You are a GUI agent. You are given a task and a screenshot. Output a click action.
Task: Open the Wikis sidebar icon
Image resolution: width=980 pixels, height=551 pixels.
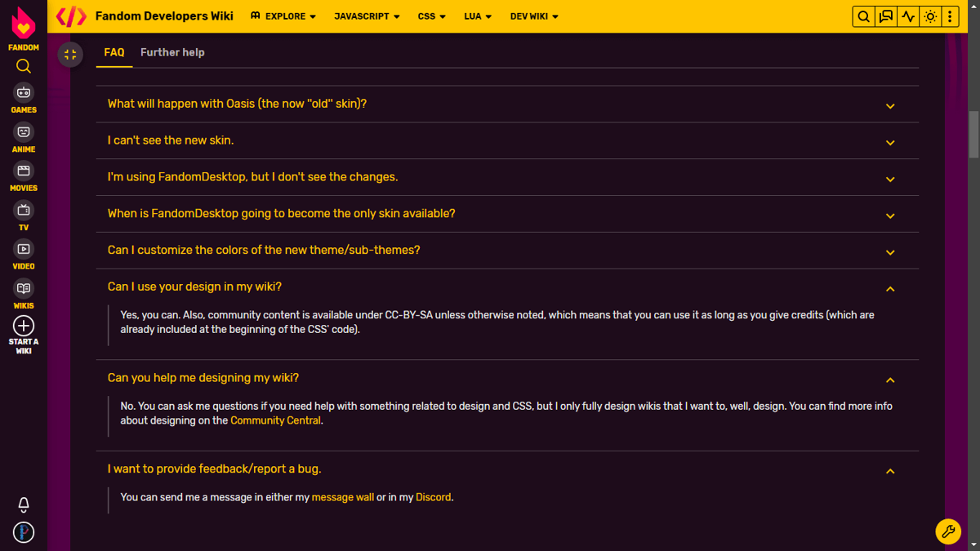(x=23, y=290)
